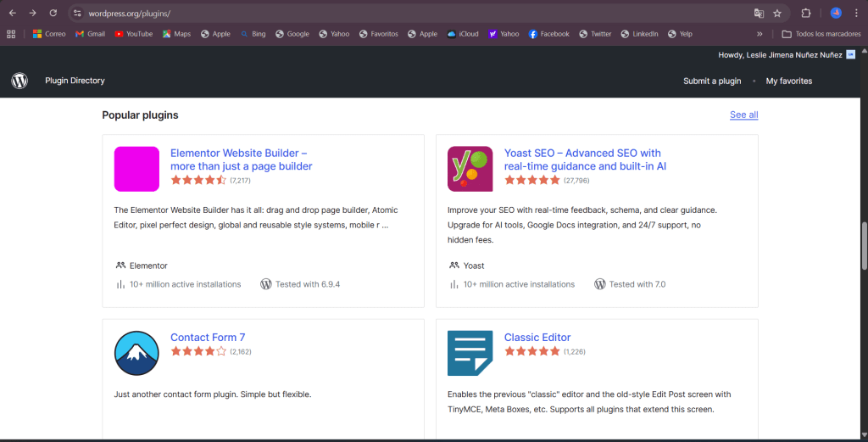Open the Elementor plugin pink icon
868x442 pixels.
pos(136,169)
